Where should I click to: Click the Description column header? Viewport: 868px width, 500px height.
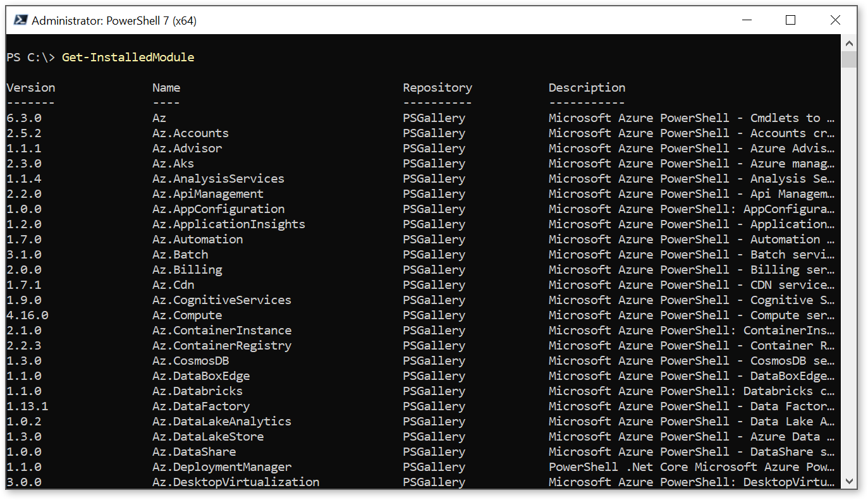(586, 87)
